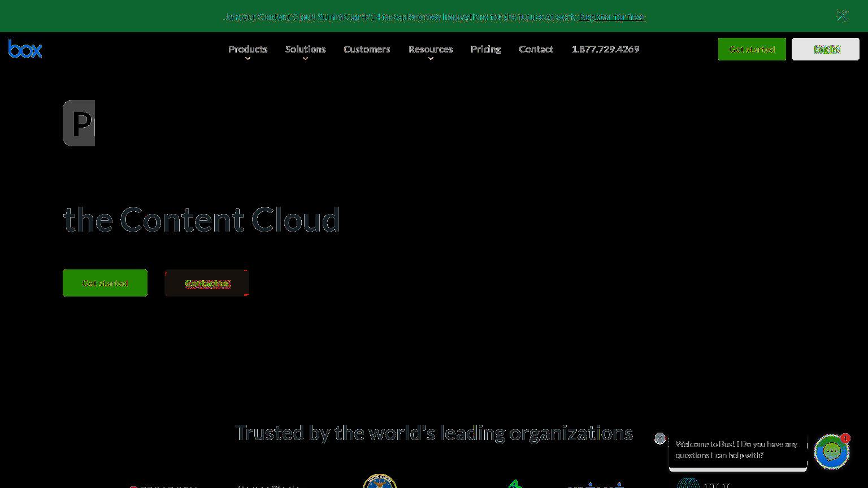This screenshot has height=488, width=868.
Task: Click the phone number 1.877.729.4269
Action: coord(605,49)
